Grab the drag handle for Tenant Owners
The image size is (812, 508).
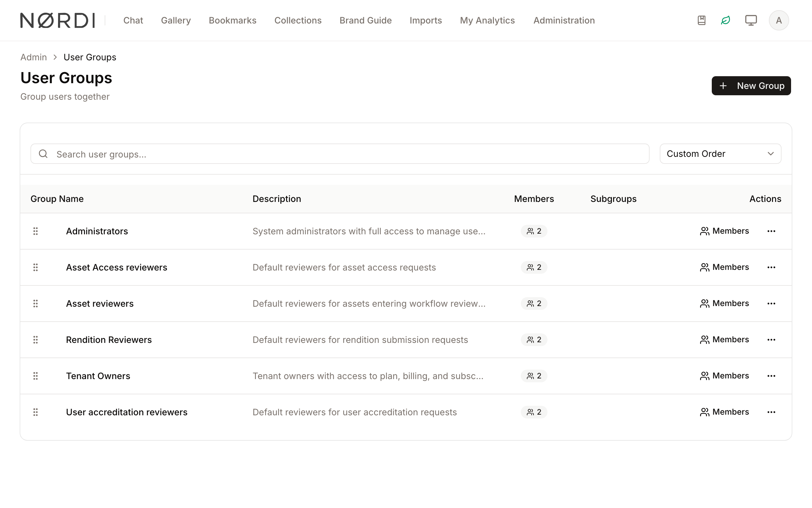(x=36, y=376)
